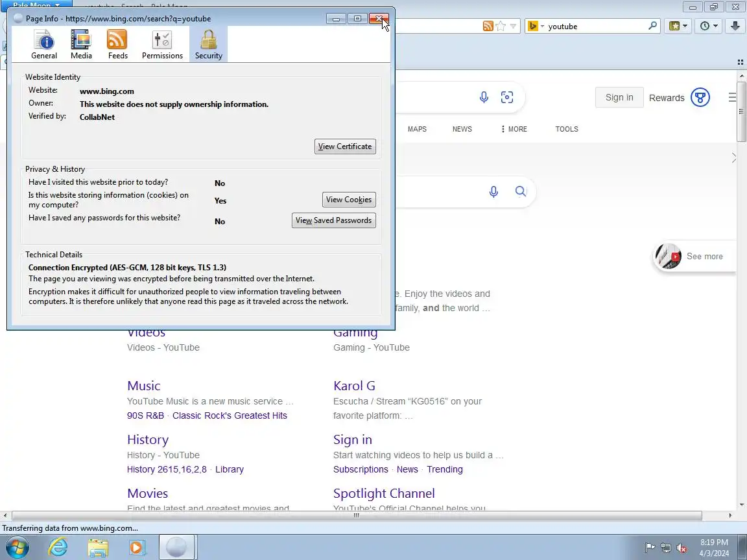Open Windows Explorer from taskbar
Screen dimensions: 747x560
[x=98, y=548]
